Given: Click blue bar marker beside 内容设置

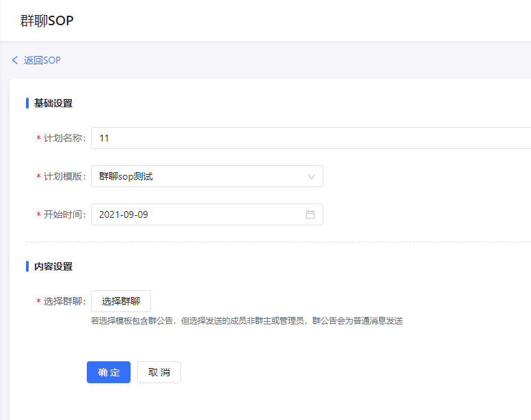Looking at the screenshot, I should click(27, 266).
